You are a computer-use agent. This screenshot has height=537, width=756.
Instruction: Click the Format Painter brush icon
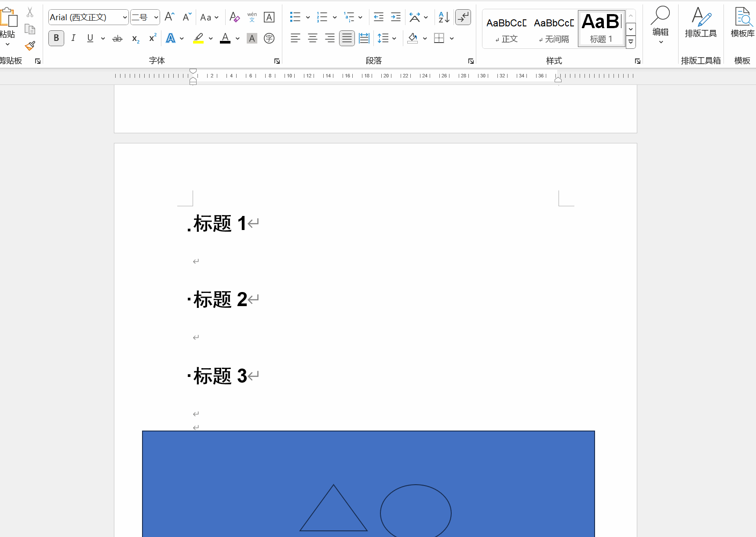(30, 46)
